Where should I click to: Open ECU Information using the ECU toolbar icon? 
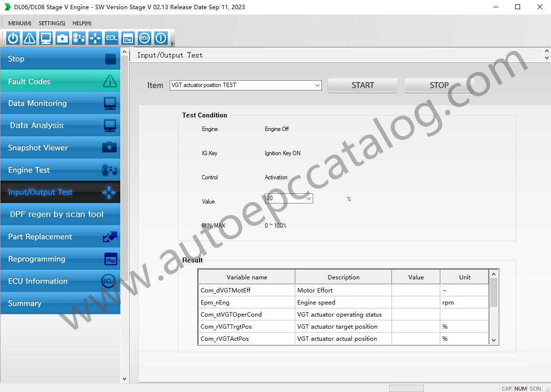coord(144,38)
